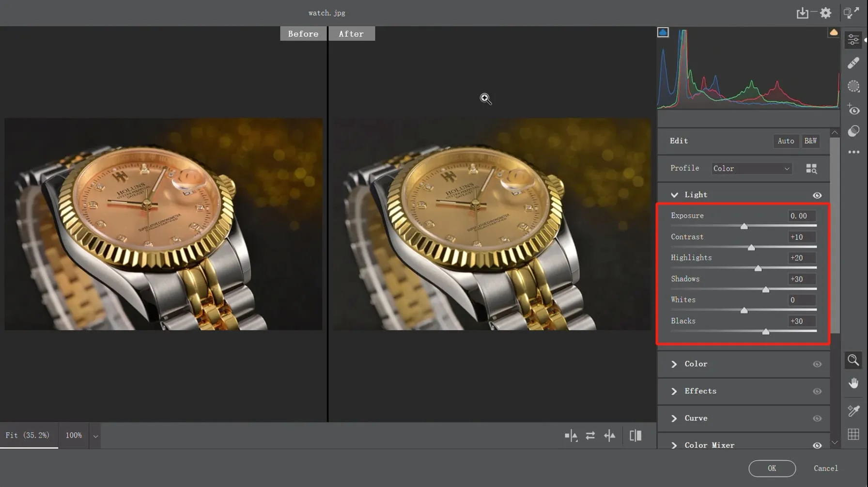Image resolution: width=868 pixels, height=487 pixels.
Task: Open the zoom level dropdown arrow
Action: [95, 436]
